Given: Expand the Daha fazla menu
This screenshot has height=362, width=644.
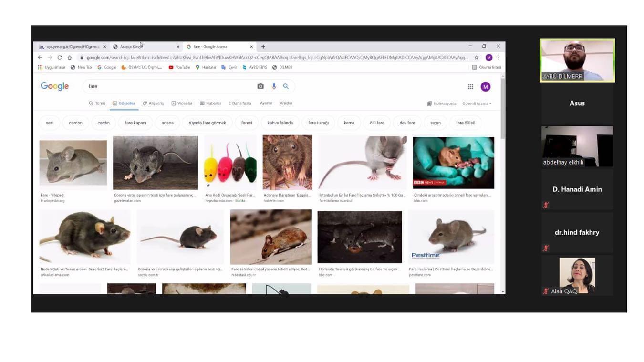Looking at the screenshot, I should click(240, 103).
